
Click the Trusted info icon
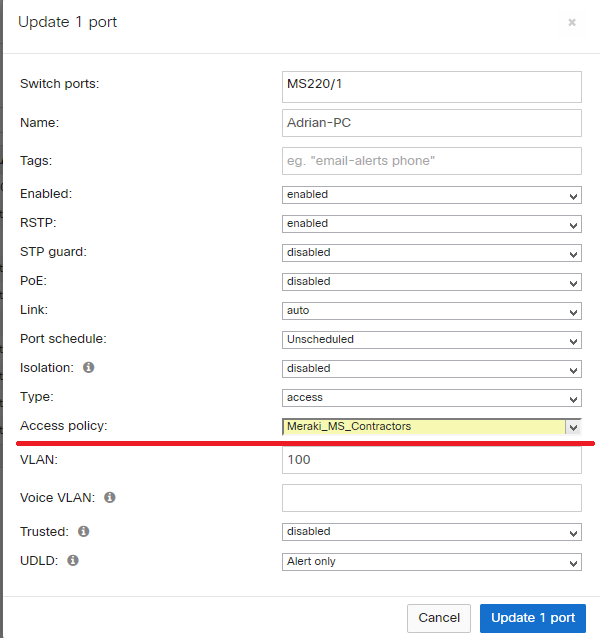(x=84, y=531)
